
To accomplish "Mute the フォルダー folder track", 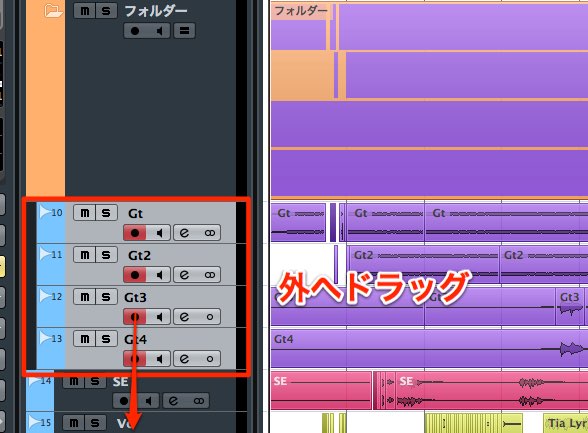I will coord(85,11).
